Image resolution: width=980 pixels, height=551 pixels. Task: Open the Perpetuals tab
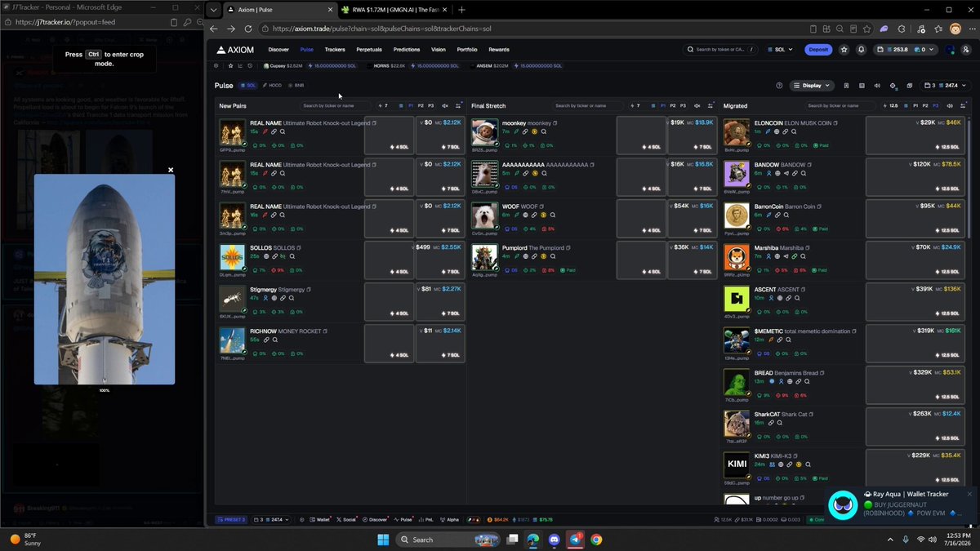pos(369,49)
